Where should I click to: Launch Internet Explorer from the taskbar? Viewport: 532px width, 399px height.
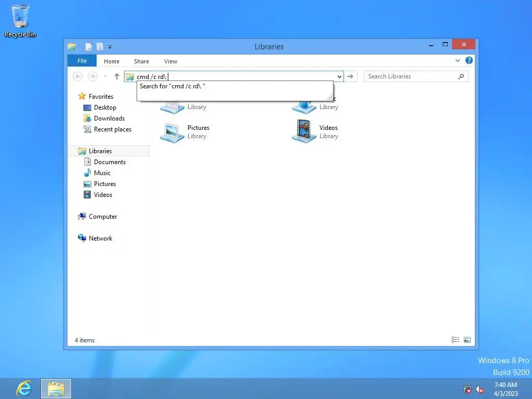pos(23,389)
